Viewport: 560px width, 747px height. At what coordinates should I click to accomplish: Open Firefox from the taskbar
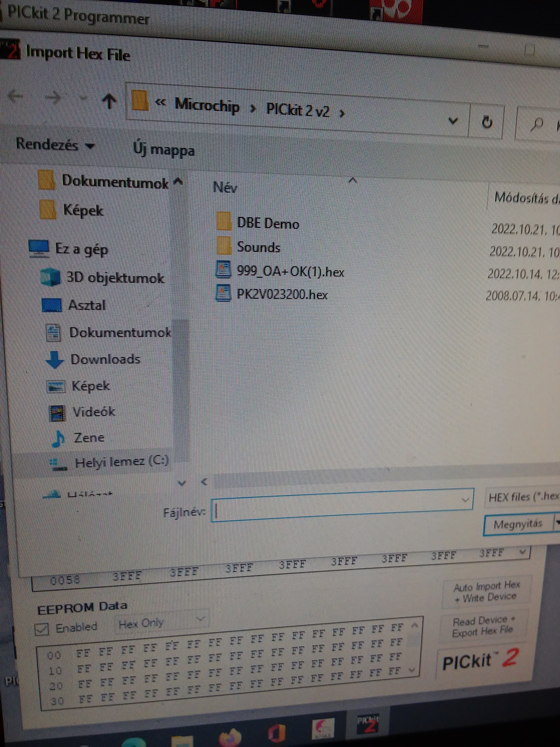[230, 738]
